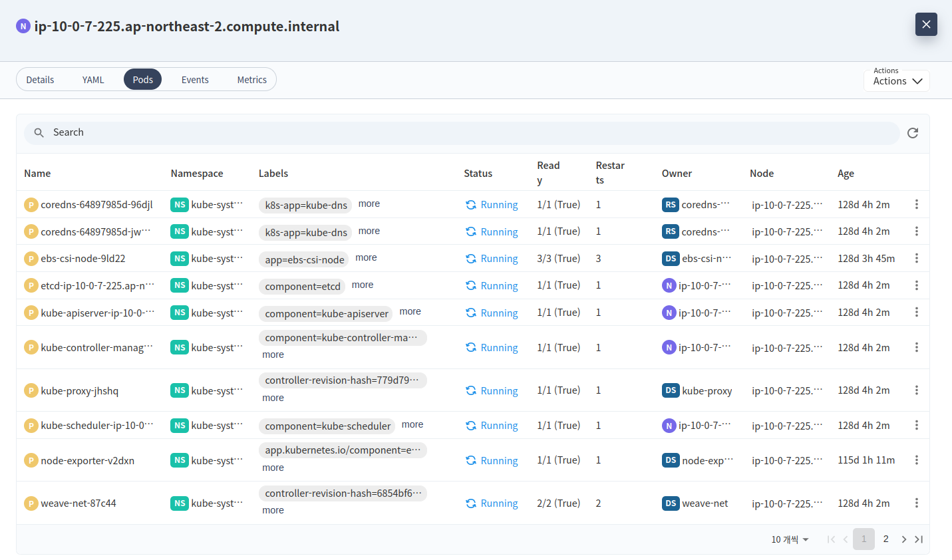The image size is (952, 560).
Task: Click the magnifier search icon
Action: pyautogui.click(x=39, y=133)
